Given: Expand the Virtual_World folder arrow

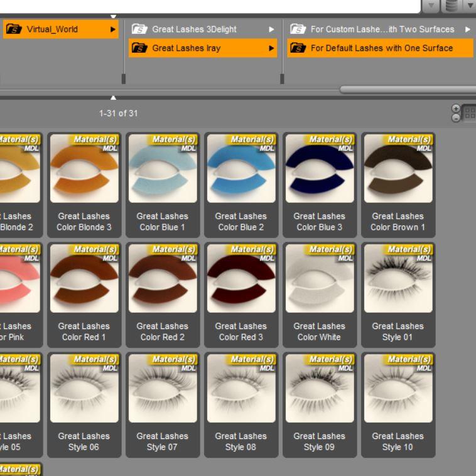Looking at the screenshot, I should (113, 30).
